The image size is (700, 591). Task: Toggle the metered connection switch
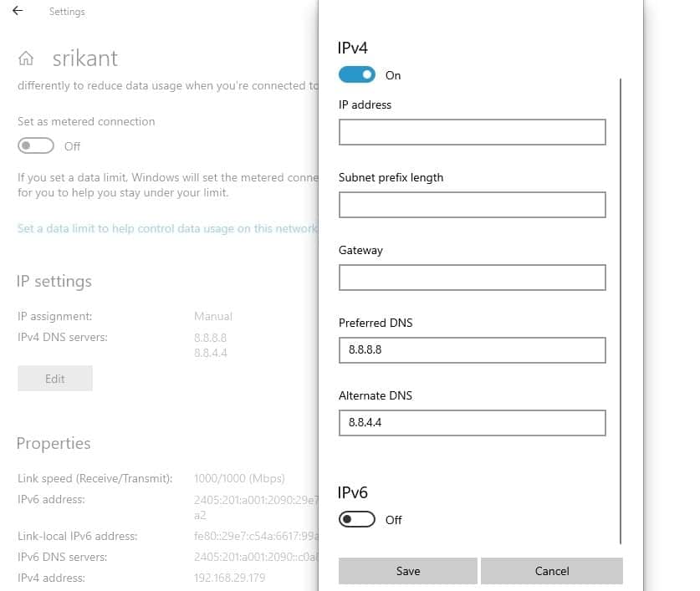click(36, 145)
